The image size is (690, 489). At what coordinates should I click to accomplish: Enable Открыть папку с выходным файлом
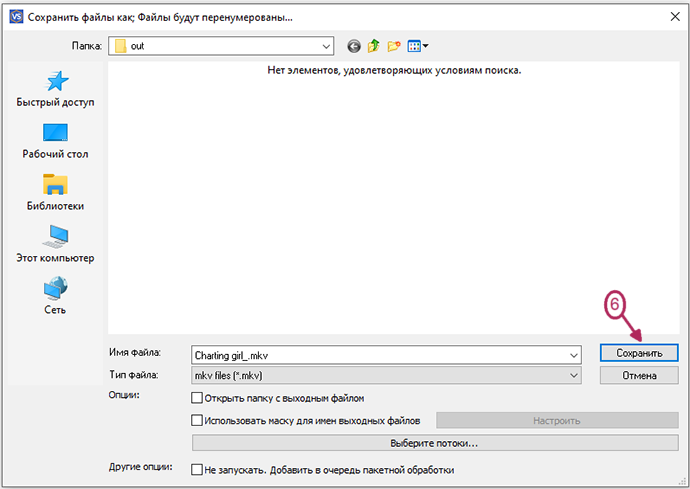(x=197, y=398)
